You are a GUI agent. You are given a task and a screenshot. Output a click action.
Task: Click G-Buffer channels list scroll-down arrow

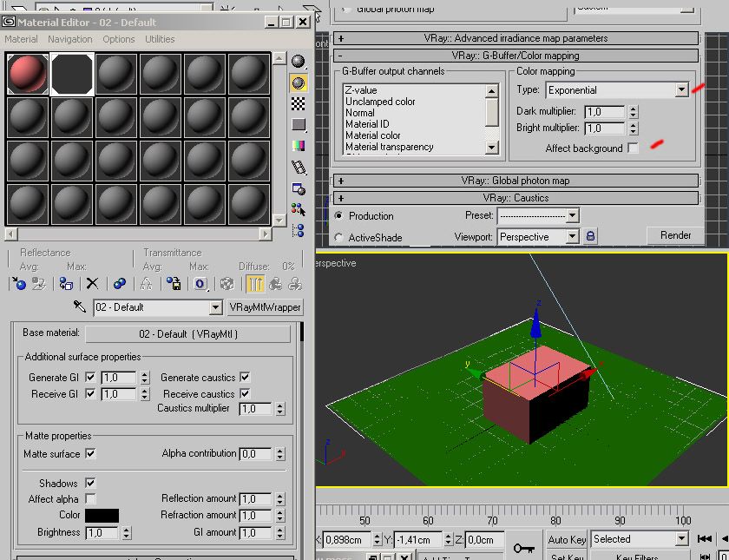[491, 148]
